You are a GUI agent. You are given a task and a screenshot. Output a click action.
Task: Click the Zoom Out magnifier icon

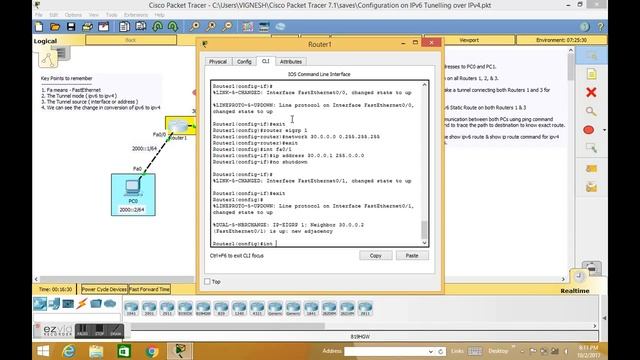pos(227,27)
